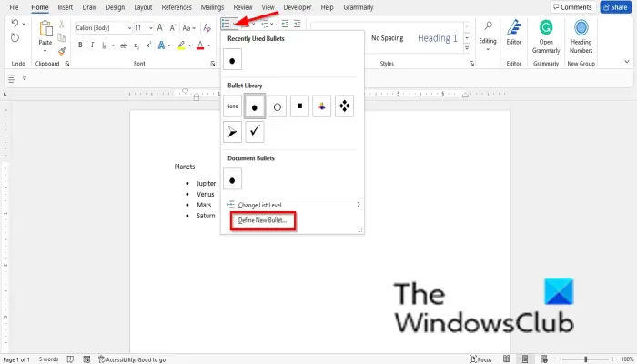This screenshot has width=637, height=364.
Task: Open Text Effects icon
Action: (x=161, y=45)
